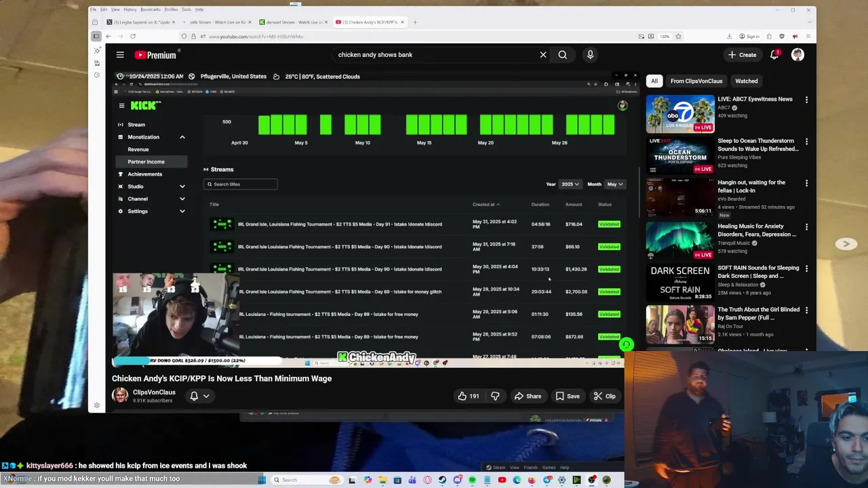Go back with the Firefox back arrow
The image size is (868, 488).
click(x=108, y=36)
